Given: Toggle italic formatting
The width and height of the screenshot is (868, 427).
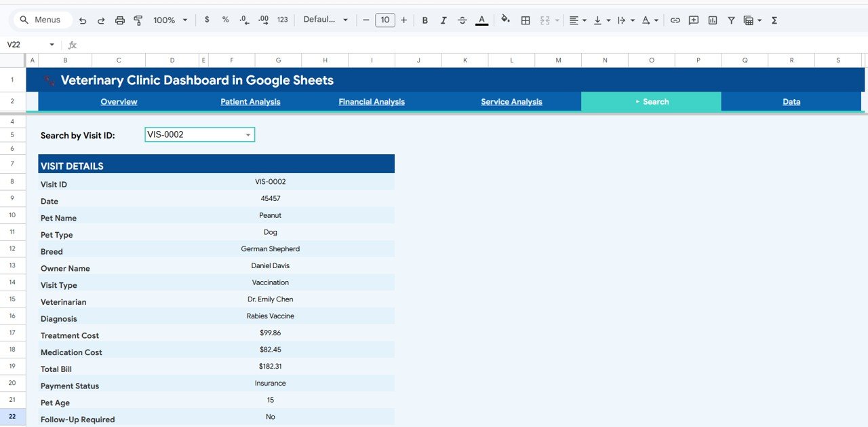Looking at the screenshot, I should tap(443, 20).
